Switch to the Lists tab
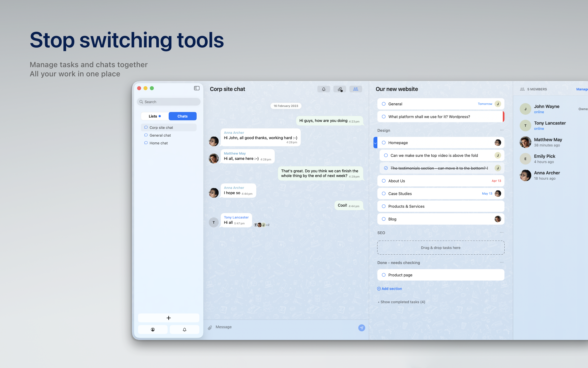 coord(155,116)
